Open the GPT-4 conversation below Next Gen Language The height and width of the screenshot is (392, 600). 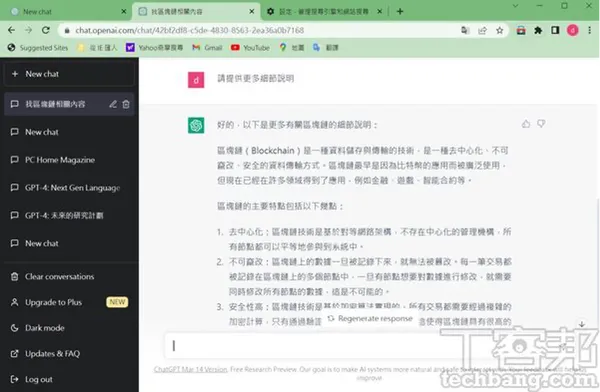pyautogui.click(x=69, y=216)
